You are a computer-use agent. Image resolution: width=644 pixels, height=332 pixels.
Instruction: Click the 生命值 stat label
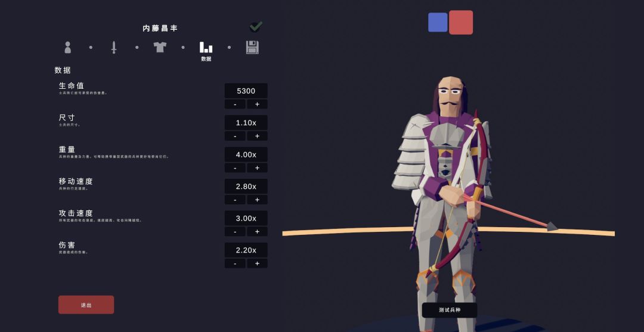pos(72,86)
